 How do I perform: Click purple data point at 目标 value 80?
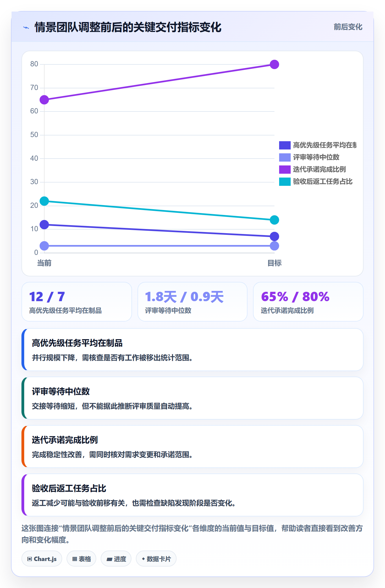point(274,64)
